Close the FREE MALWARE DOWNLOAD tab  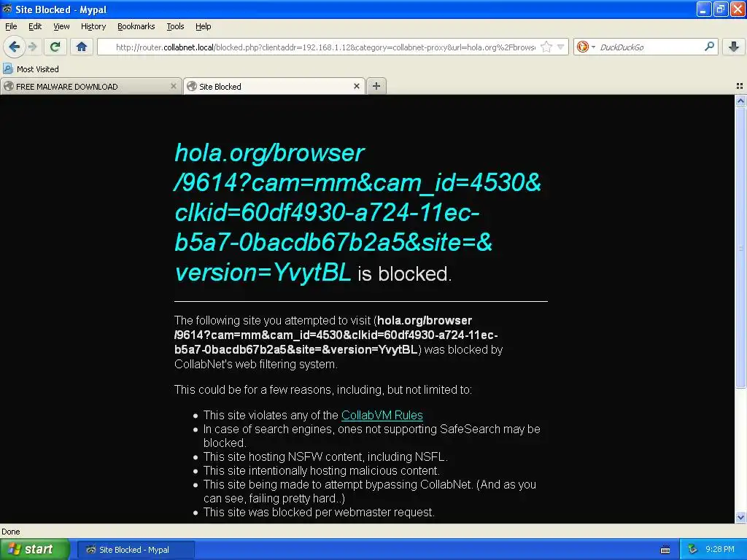click(174, 86)
